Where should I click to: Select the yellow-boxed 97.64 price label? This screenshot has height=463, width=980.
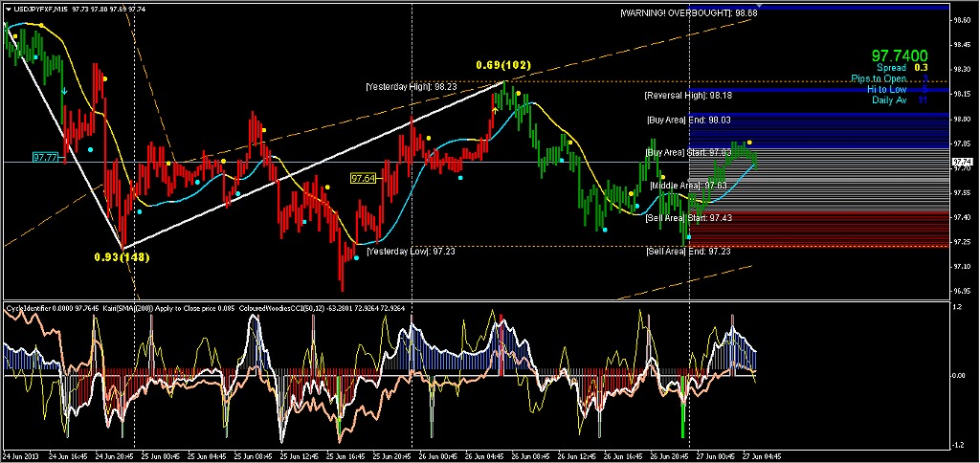[x=363, y=179]
